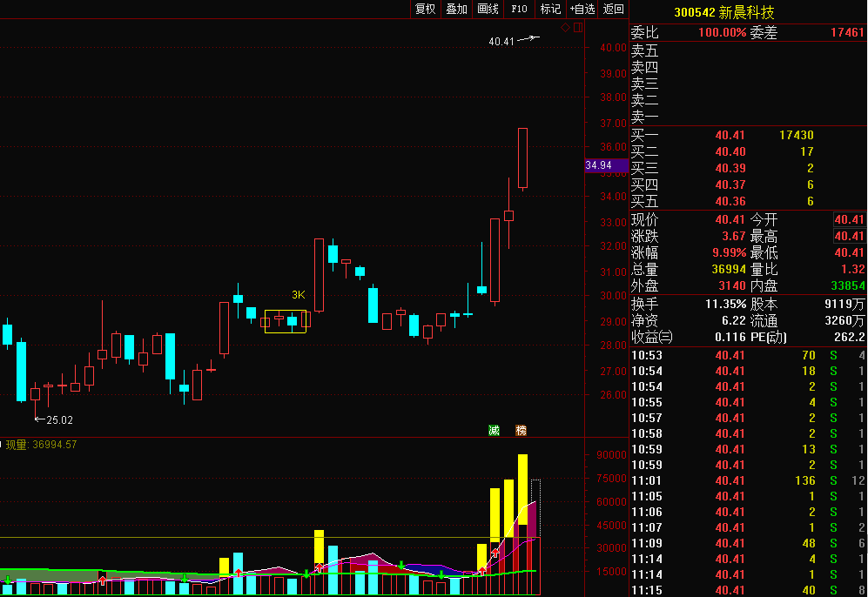Click the latest tall red candlestick
The image size is (868, 597).
click(x=522, y=158)
